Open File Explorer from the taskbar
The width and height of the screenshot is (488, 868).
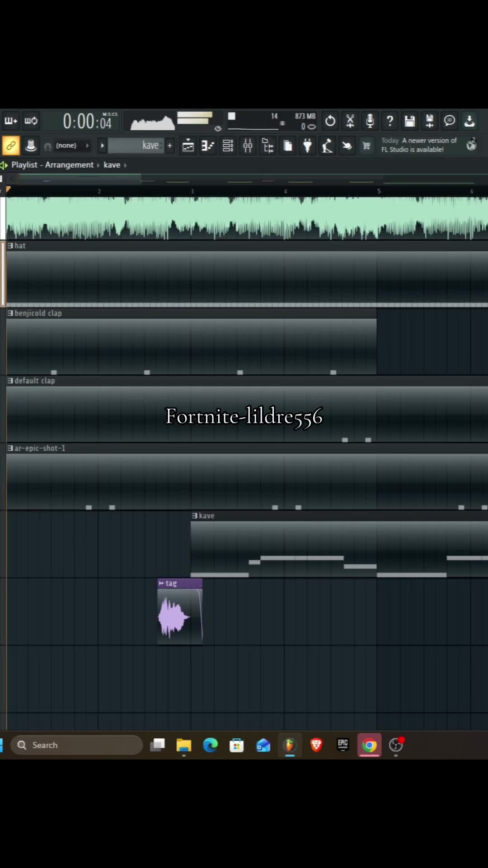pos(184,745)
